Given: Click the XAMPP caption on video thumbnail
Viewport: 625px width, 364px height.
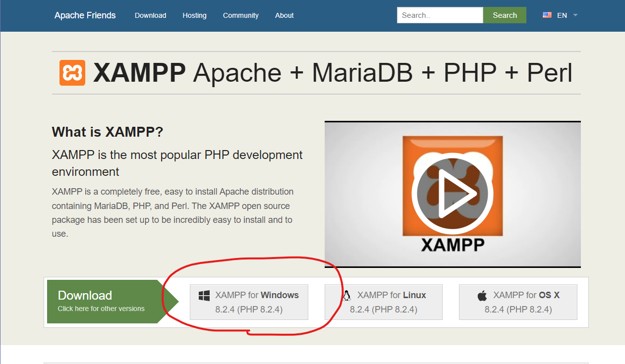Looking at the screenshot, I should (x=453, y=245).
